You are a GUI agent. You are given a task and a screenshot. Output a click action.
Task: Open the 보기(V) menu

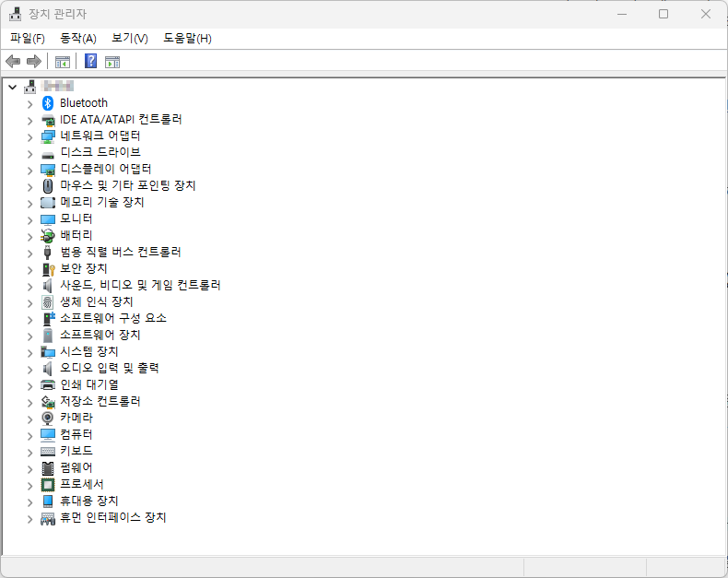point(130,38)
